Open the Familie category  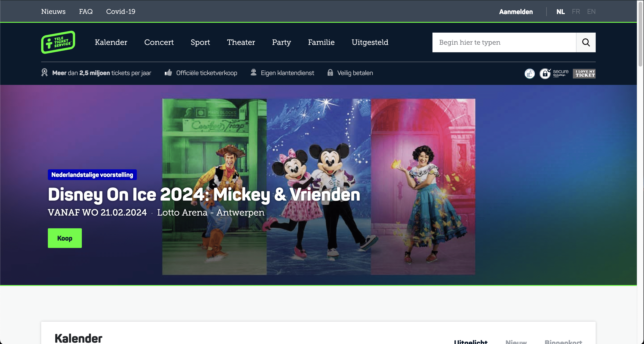[x=321, y=42]
